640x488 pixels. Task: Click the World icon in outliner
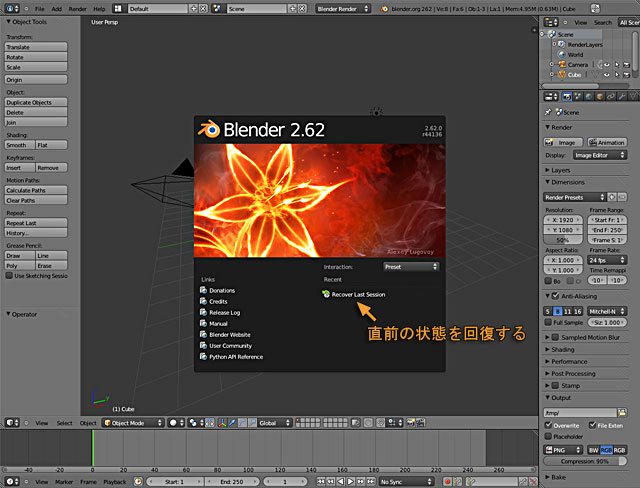point(562,54)
